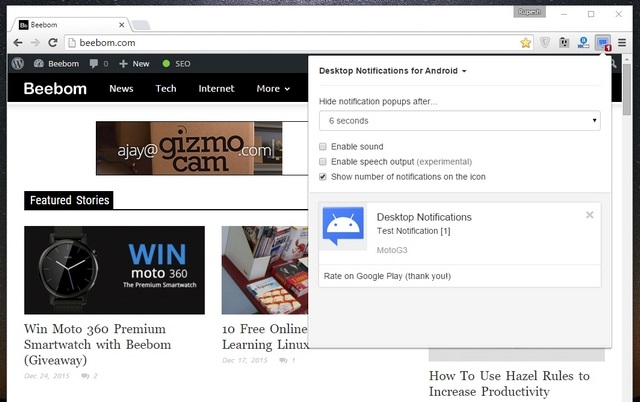640x402 pixels.
Task: Close the Beebom browser tab
Action: [122, 25]
